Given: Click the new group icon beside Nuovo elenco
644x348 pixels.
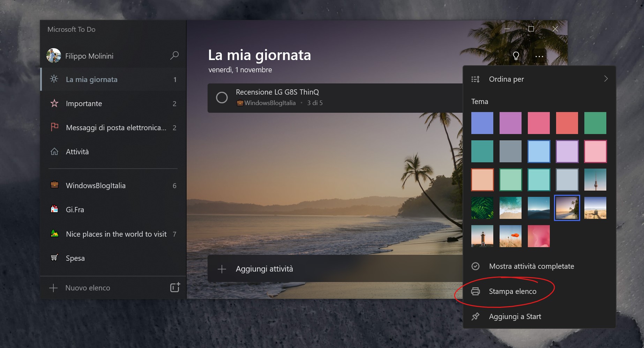Looking at the screenshot, I should [175, 287].
